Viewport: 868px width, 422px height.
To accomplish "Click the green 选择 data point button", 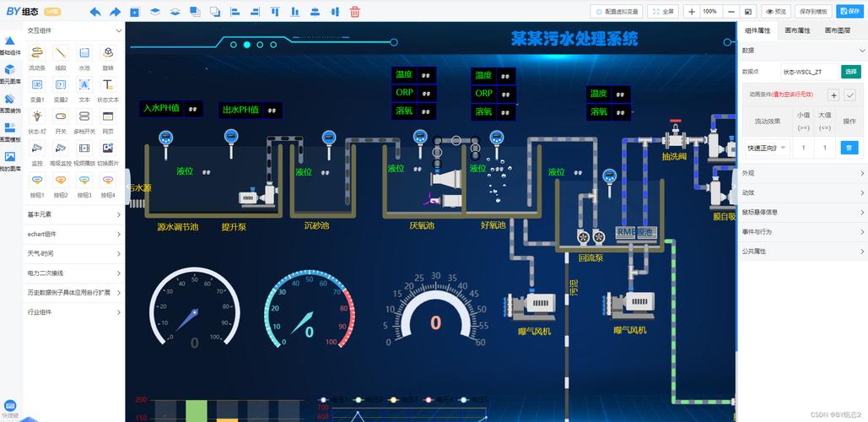I will point(851,72).
